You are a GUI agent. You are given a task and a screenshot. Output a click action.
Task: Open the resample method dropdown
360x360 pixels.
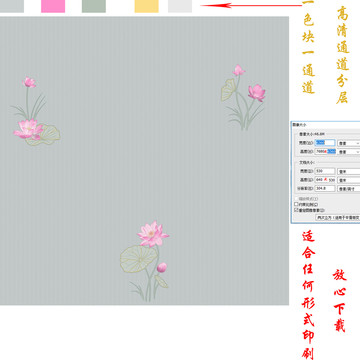click(x=338, y=217)
